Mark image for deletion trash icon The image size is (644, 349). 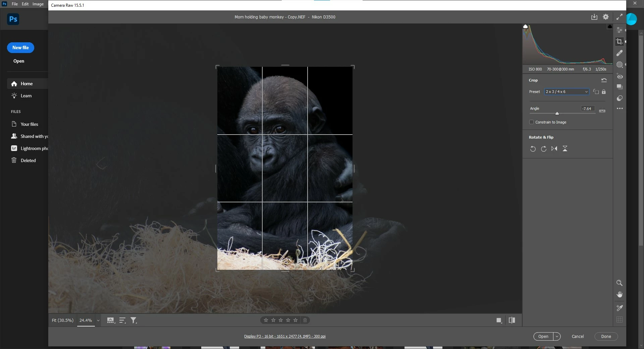[x=305, y=320]
